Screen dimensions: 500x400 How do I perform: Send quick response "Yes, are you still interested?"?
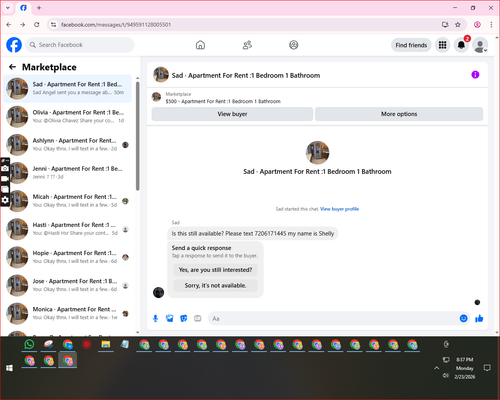[215, 270]
